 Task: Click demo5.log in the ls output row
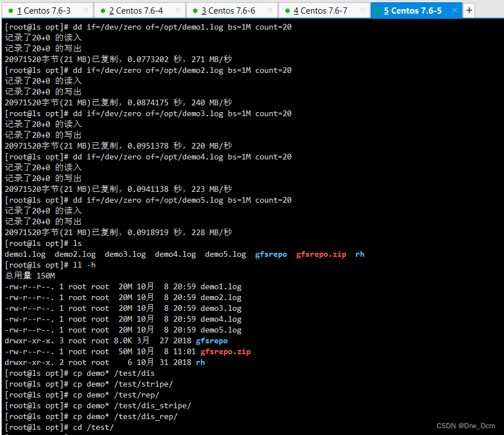[226, 255]
